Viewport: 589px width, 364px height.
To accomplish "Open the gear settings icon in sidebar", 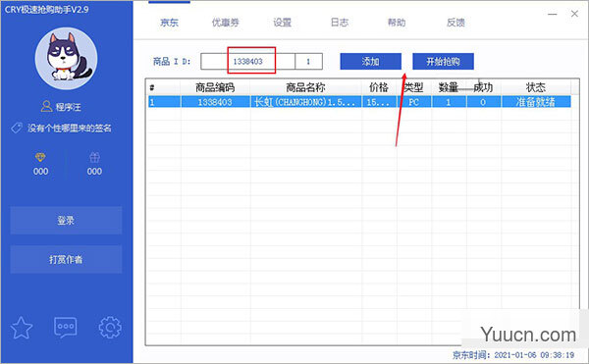I will click(x=110, y=328).
